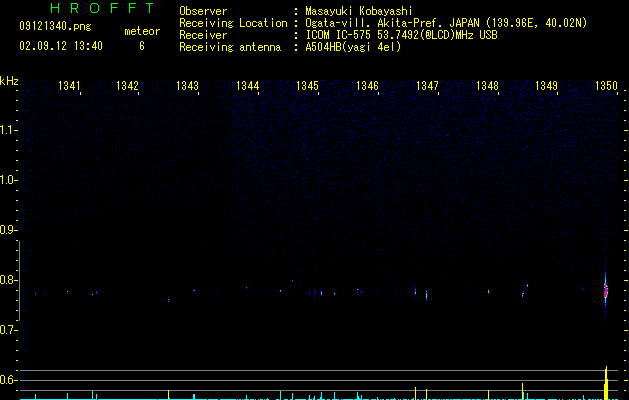Click time marker 1348
This screenshot has width=629, height=400.
487,86
